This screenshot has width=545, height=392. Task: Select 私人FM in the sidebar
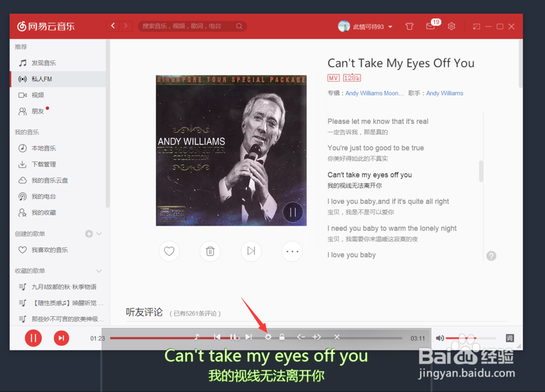[x=58, y=79]
